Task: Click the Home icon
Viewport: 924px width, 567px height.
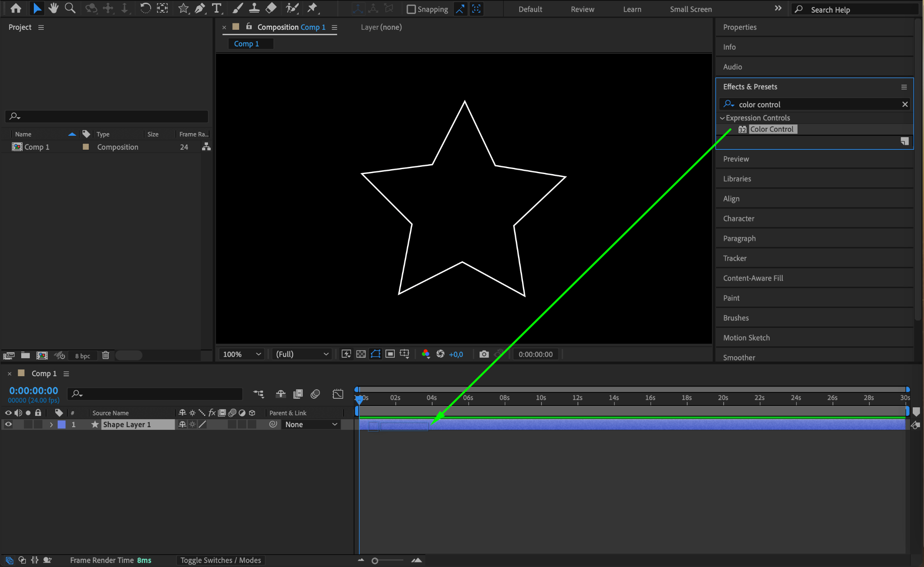Action: pos(16,8)
